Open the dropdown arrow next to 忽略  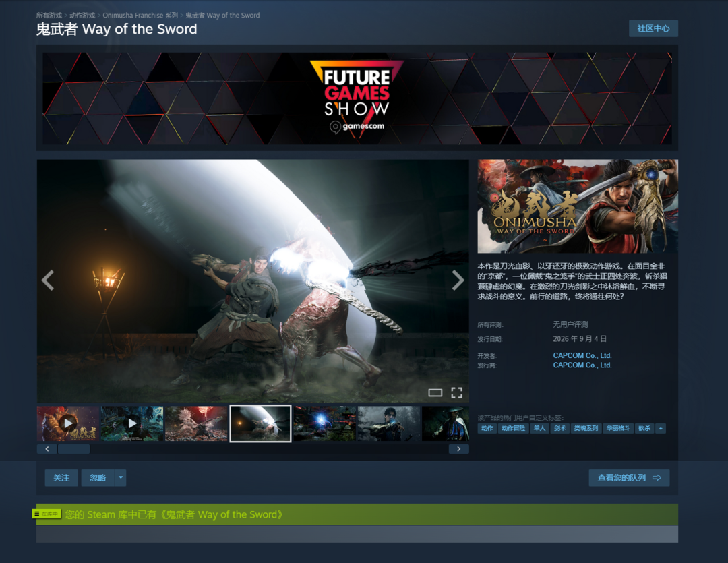[121, 477]
